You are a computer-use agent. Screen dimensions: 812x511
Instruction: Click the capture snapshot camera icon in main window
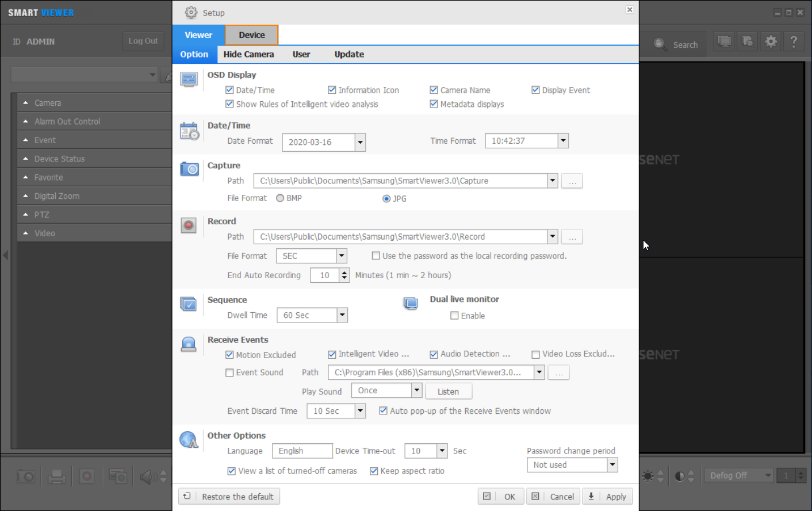25,477
